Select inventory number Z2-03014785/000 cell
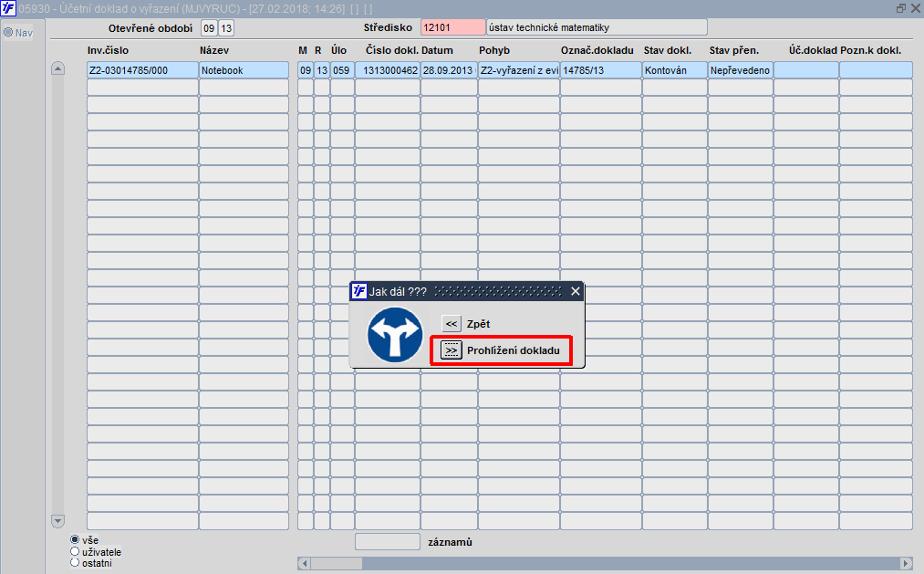924x574 pixels. tap(142, 70)
